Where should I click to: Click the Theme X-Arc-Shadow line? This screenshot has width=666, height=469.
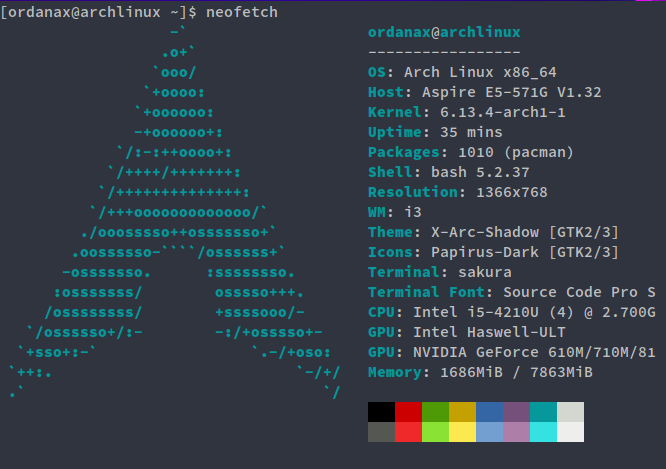pyautogui.click(x=493, y=232)
